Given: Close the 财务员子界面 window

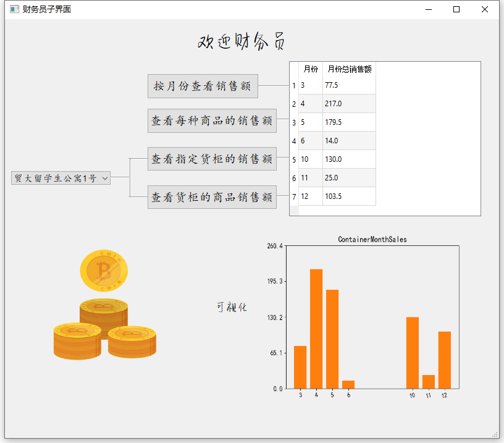Looking at the screenshot, I should coord(485,9).
